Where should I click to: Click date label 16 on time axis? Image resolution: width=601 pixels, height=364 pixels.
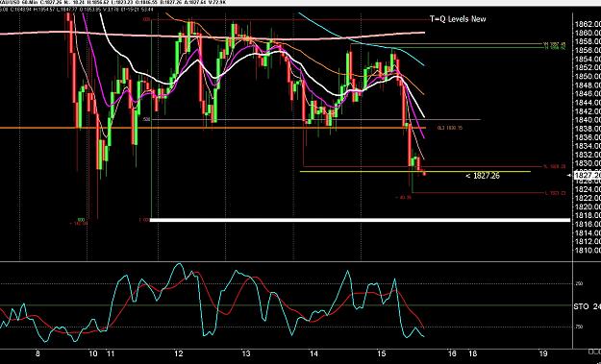point(452,353)
